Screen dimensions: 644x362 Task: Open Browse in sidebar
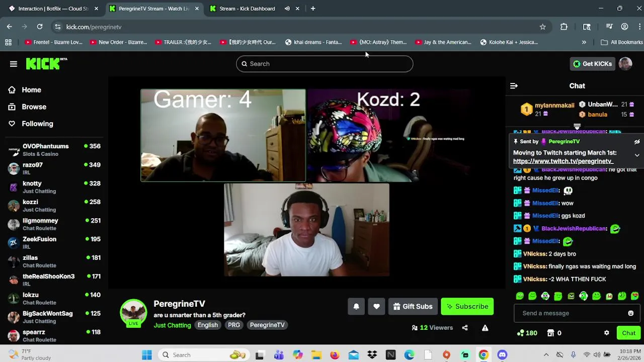click(x=34, y=107)
